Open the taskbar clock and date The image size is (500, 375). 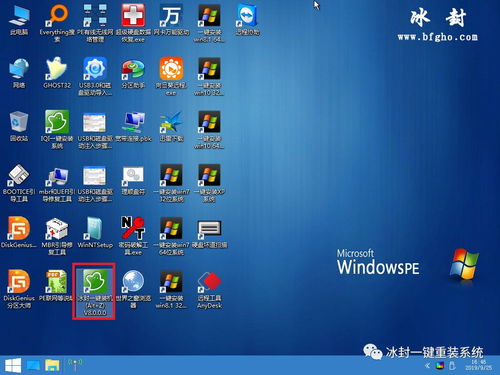[478, 365]
